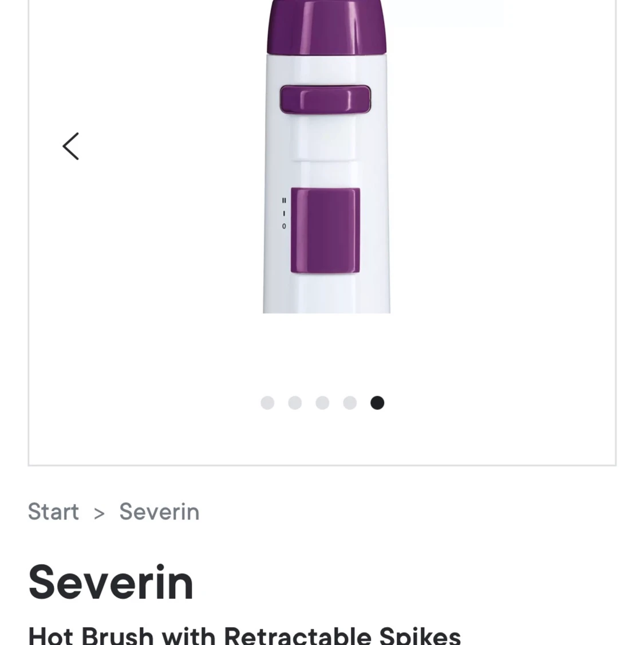Jump to the first carousel image dot
644x645 pixels.
tap(267, 403)
